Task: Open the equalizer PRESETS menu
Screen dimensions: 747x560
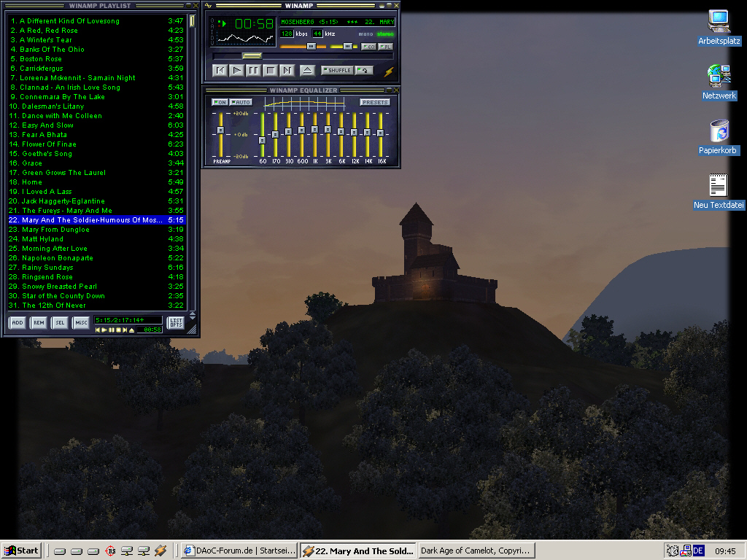Action: (374, 102)
